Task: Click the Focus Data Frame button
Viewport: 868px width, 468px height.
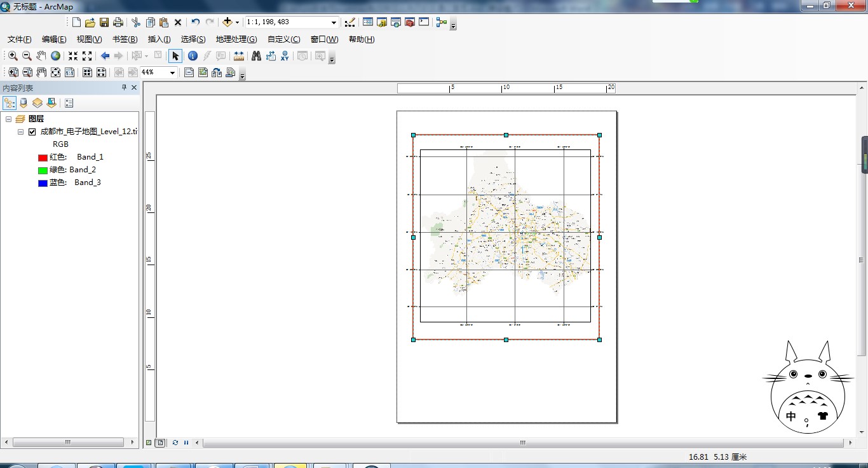Action: [x=203, y=72]
